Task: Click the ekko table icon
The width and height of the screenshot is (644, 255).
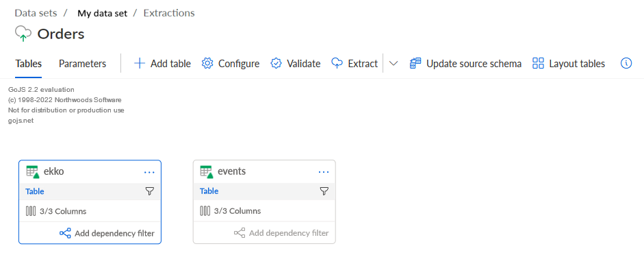Action: (33, 172)
